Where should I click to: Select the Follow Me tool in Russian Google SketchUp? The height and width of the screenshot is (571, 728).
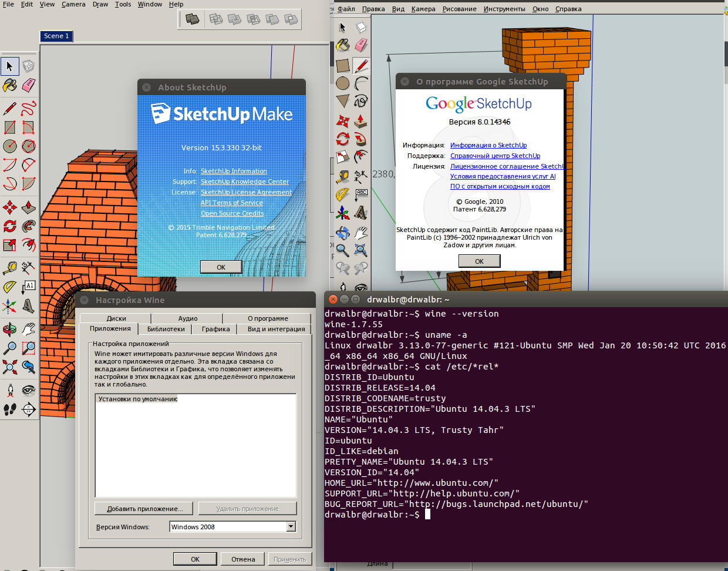(x=361, y=140)
